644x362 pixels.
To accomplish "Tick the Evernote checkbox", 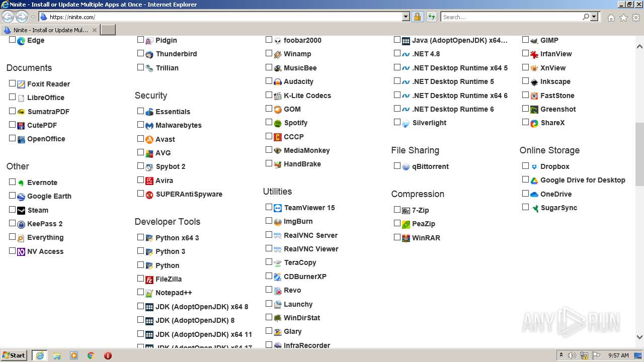I will (12, 182).
